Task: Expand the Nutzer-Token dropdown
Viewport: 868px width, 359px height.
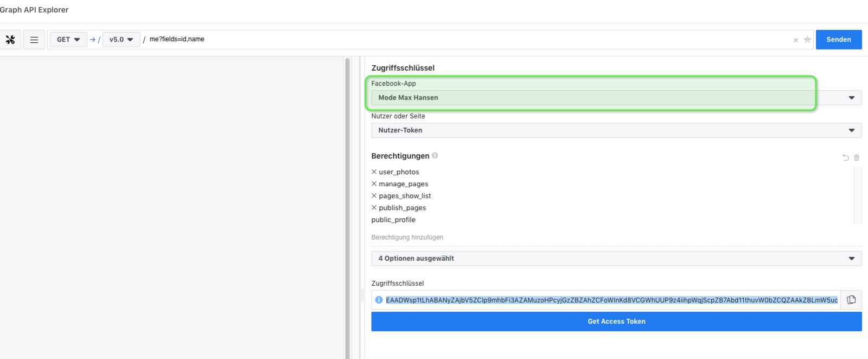Action: click(616, 130)
